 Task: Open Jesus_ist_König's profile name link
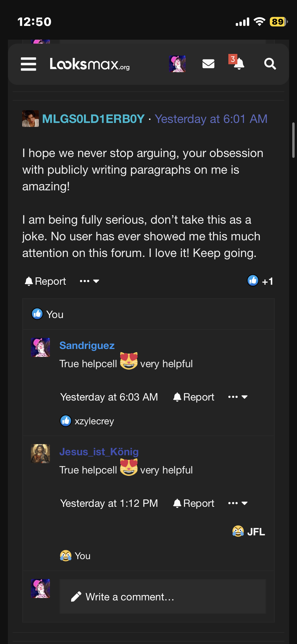(x=99, y=452)
